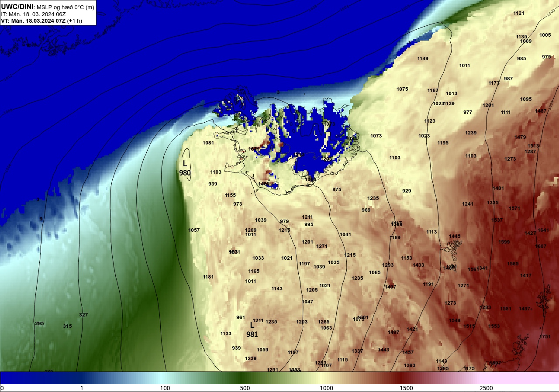Click the height value 1191
Viewport: 559px width, 392px height.
(428, 284)
